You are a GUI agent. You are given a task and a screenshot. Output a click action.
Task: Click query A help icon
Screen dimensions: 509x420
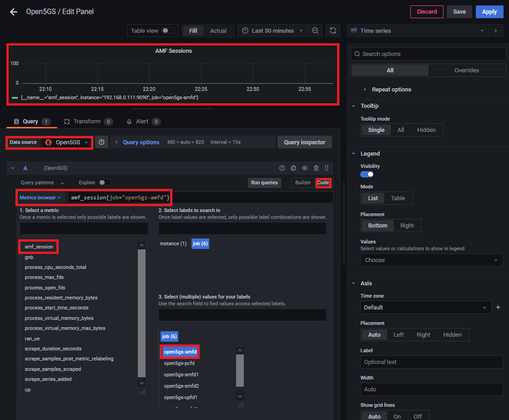pyautogui.click(x=282, y=168)
